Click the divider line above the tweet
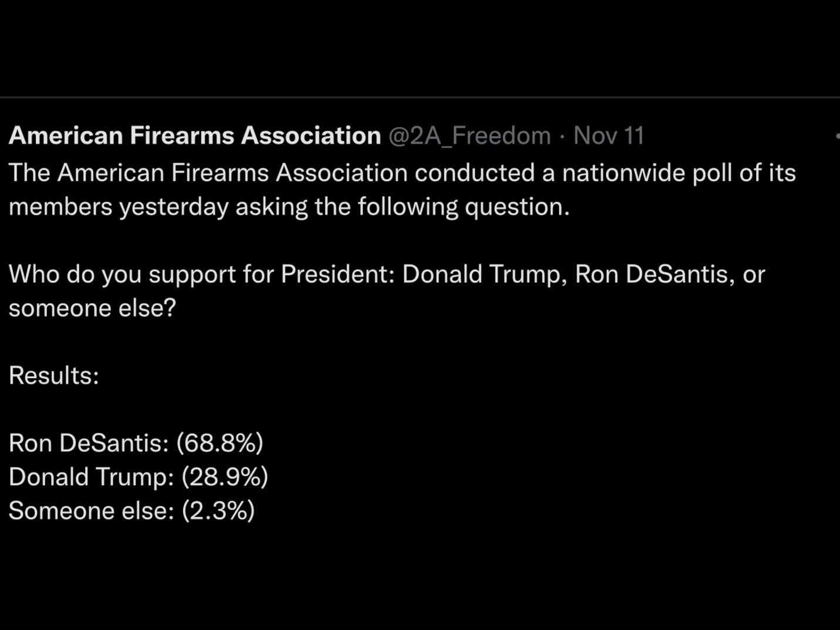The width and height of the screenshot is (840, 630). (x=420, y=97)
